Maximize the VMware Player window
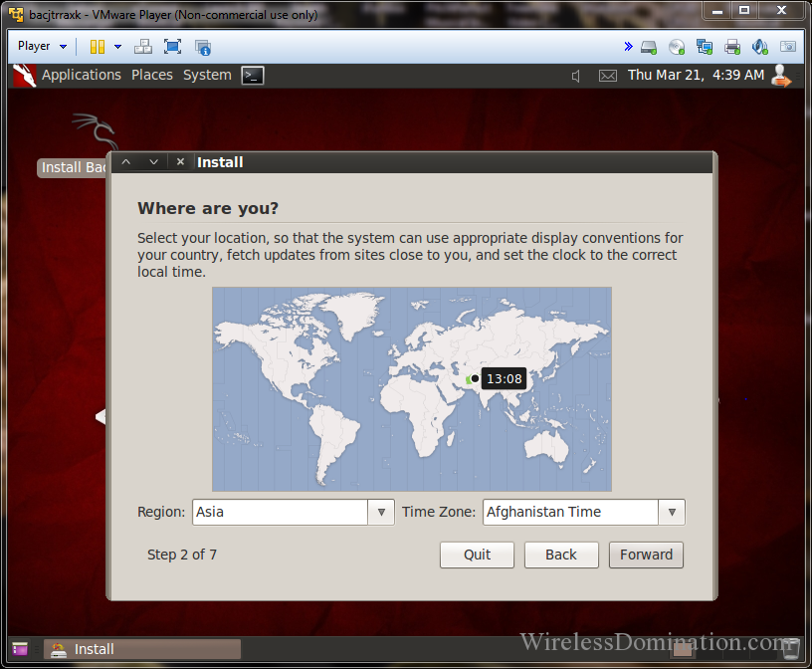The width and height of the screenshot is (812, 669). pos(744,11)
